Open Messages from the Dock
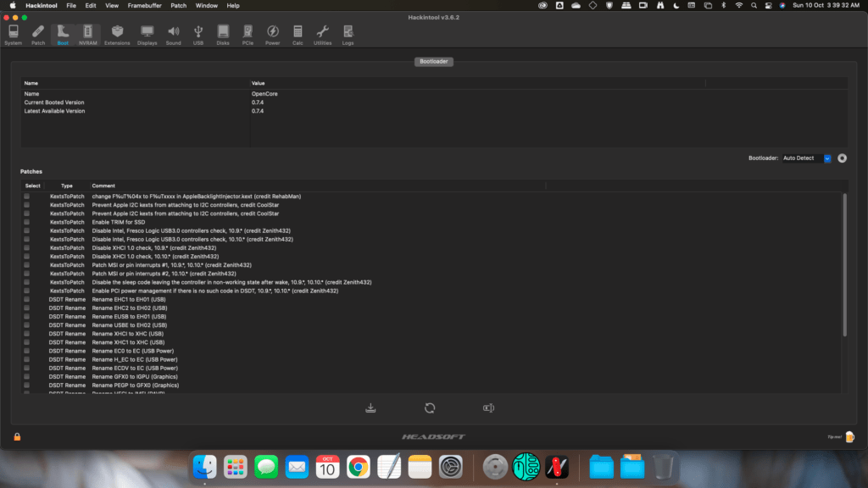 click(x=266, y=467)
